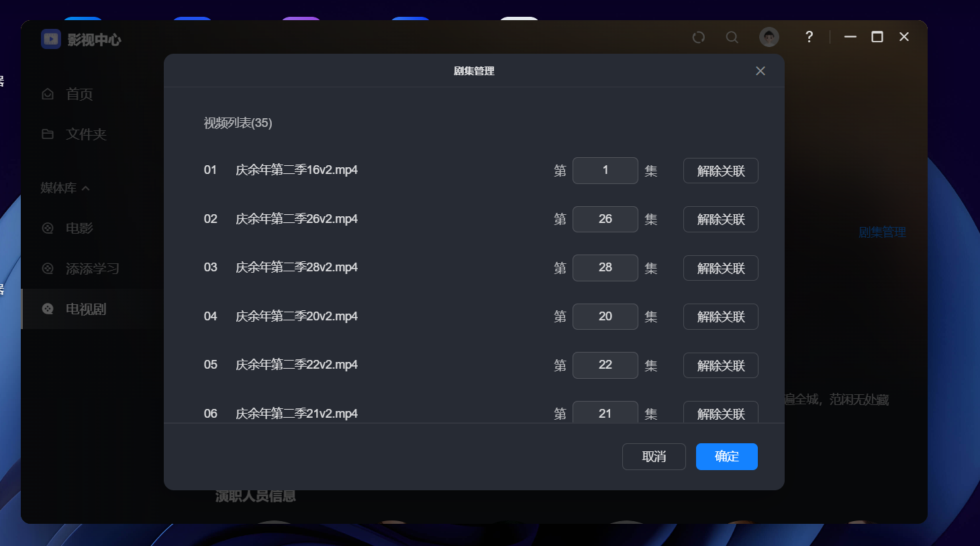Open search with the magnifier icon
980x546 pixels.
(732, 38)
